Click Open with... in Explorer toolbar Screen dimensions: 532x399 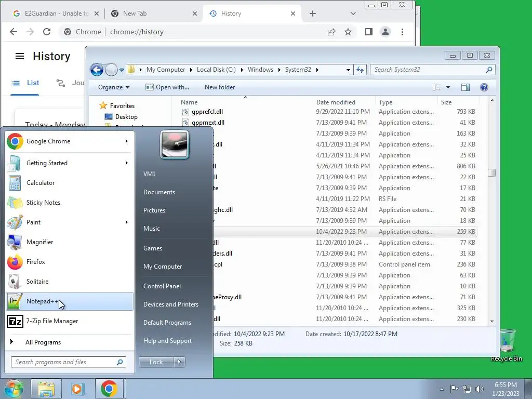167,87
